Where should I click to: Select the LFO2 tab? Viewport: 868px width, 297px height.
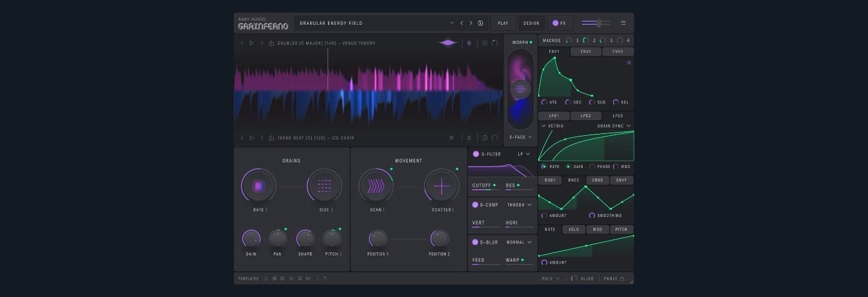point(586,116)
